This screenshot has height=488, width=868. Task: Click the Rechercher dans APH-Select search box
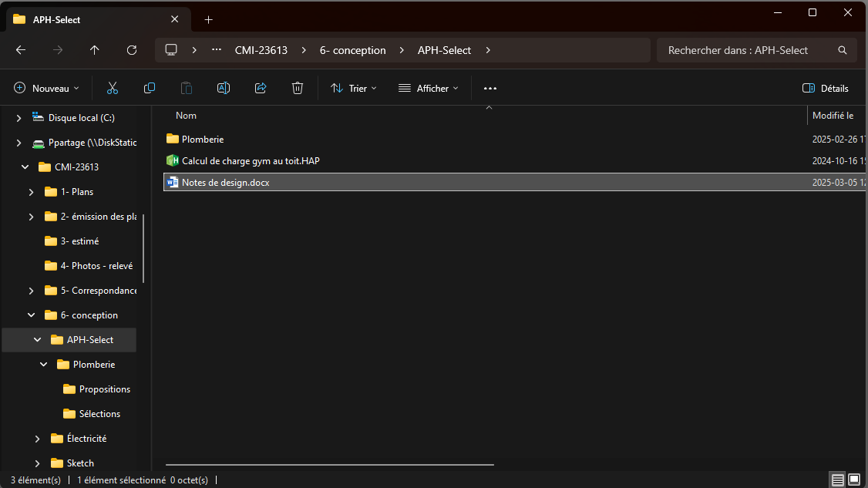click(748, 50)
